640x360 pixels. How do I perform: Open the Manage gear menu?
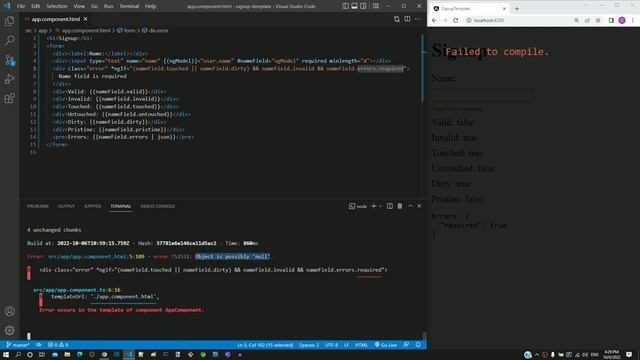(x=9, y=330)
